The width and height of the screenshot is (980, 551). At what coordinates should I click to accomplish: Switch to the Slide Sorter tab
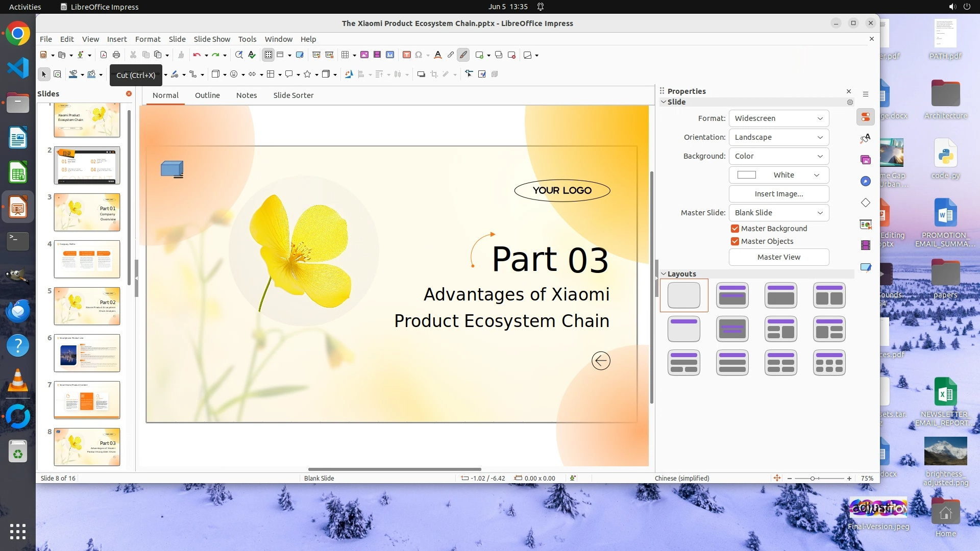(293, 95)
